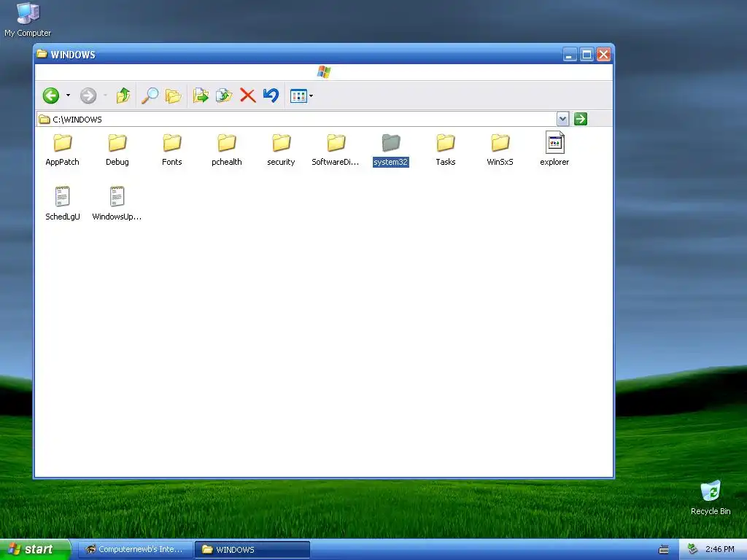
Task: Open the Start menu
Action: 35,550
